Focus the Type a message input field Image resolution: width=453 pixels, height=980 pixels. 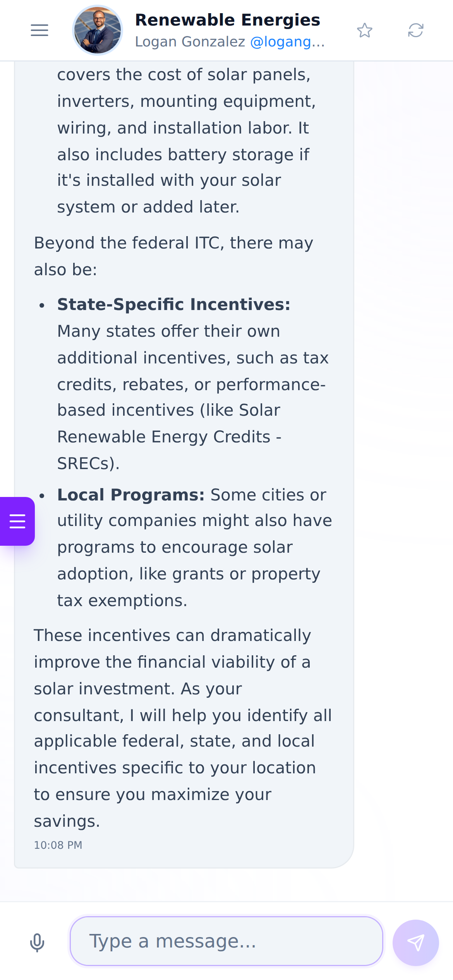click(x=226, y=941)
